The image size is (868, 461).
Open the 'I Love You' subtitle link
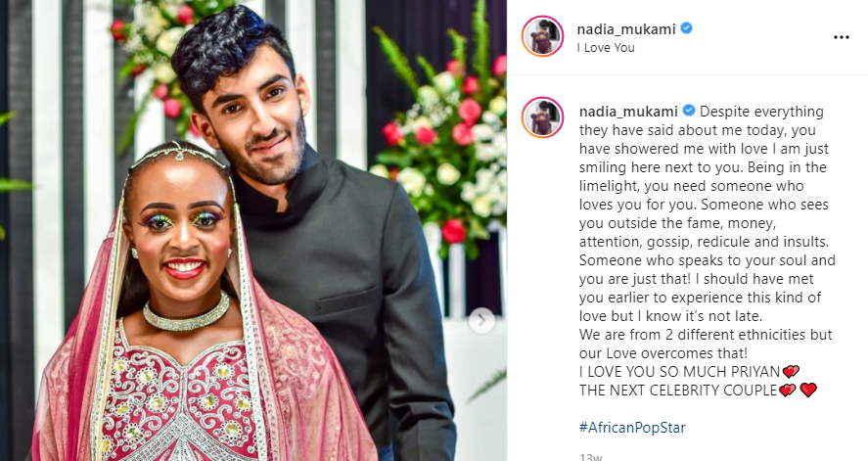(x=606, y=48)
